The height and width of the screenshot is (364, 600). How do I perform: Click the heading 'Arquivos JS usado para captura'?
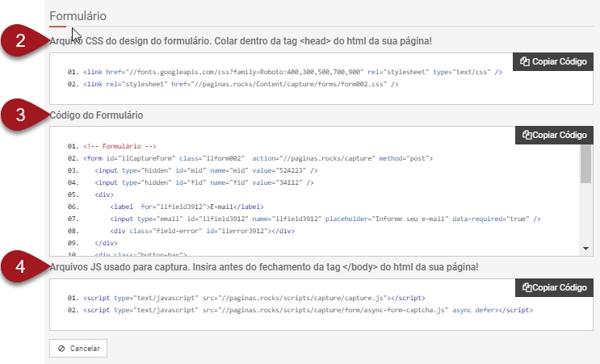tap(264, 267)
